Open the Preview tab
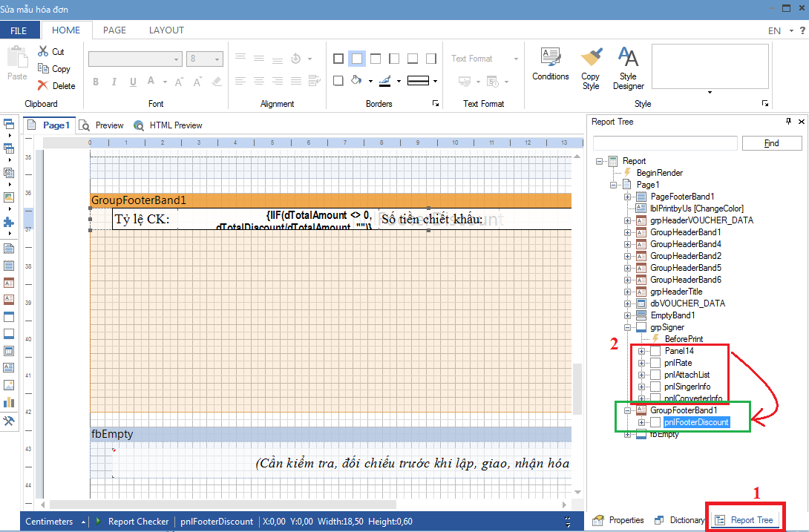 102,125
